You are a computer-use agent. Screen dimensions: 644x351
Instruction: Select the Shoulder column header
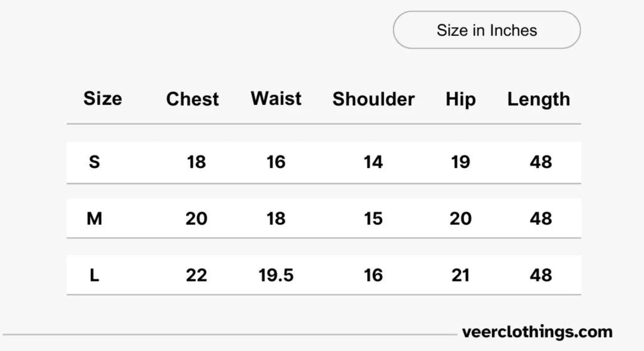click(x=374, y=99)
